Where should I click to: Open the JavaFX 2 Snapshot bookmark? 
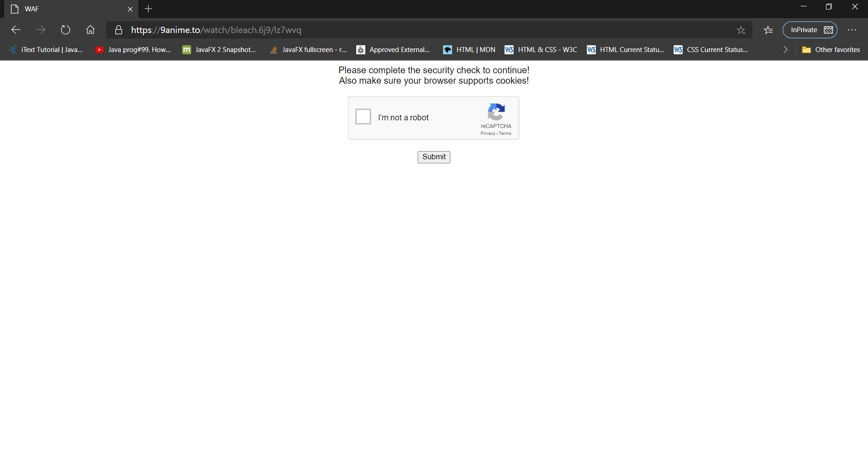(x=219, y=50)
